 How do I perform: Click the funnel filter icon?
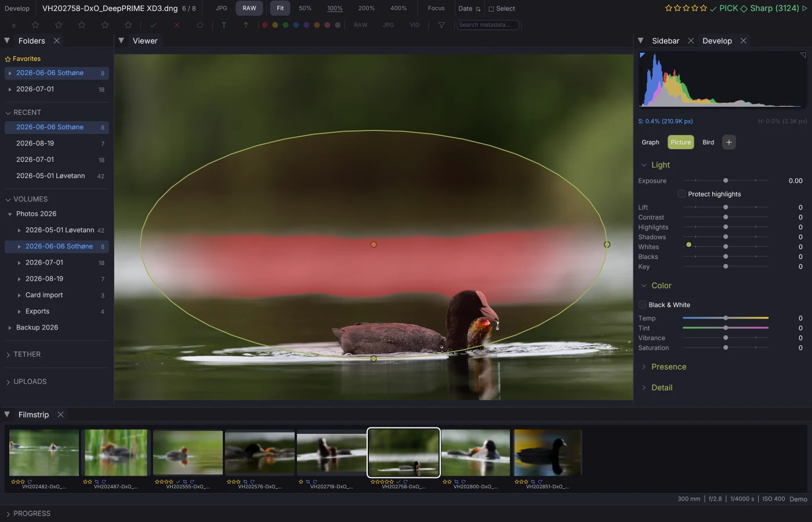pyautogui.click(x=442, y=25)
